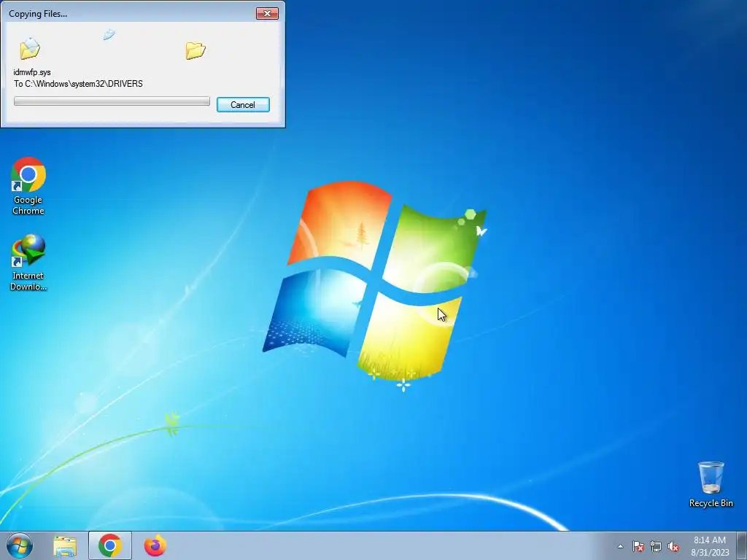Open the Action Center flag icon
747x560 pixels.
click(x=638, y=546)
